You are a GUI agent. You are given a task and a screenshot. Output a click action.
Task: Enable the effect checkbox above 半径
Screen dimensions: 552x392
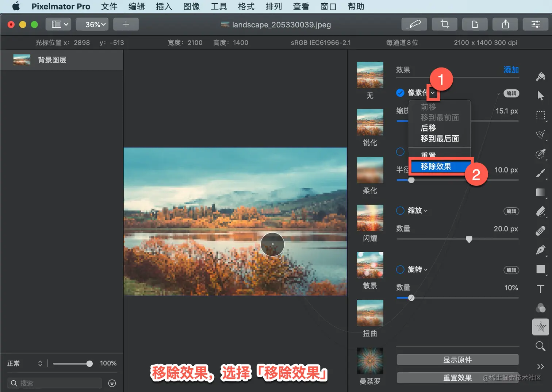pyautogui.click(x=400, y=152)
